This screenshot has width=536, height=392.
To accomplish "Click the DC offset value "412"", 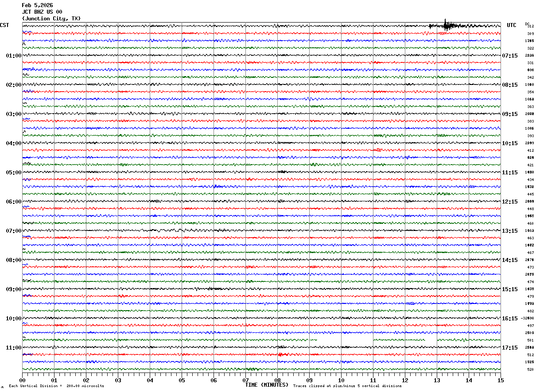I will (530, 150).
